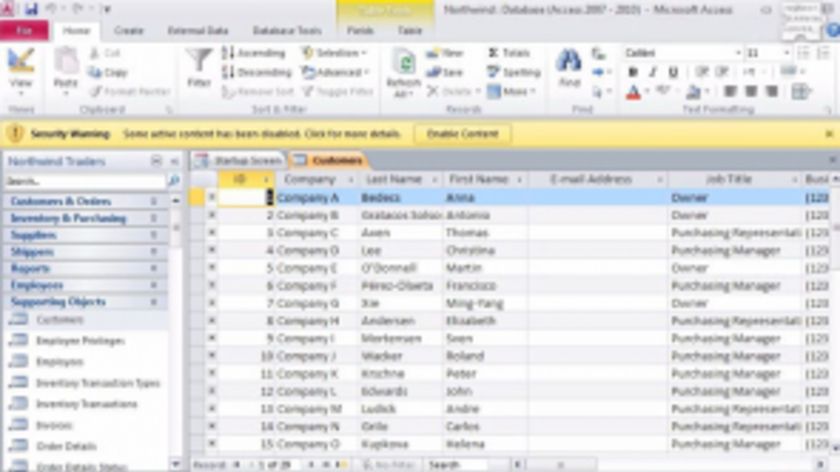The width and height of the screenshot is (840, 472).
Task: Create a New record
Action: click(x=445, y=53)
